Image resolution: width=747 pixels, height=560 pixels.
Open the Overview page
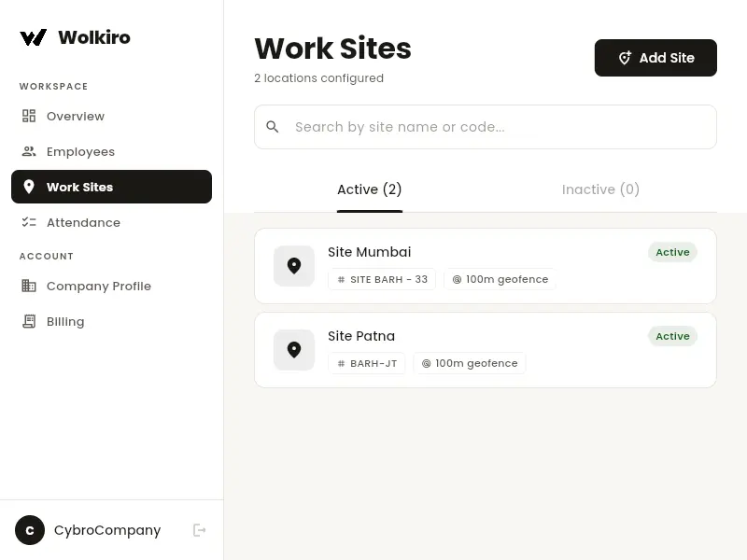[x=111, y=116]
